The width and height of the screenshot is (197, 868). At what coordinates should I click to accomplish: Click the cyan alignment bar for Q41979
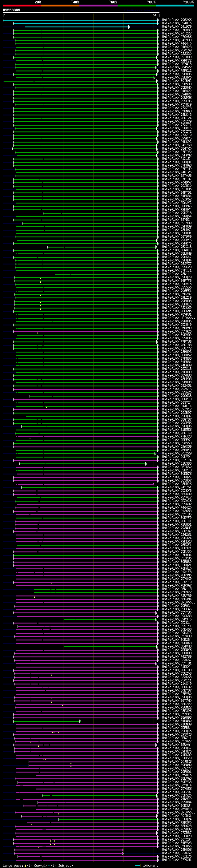pos(78,27)
